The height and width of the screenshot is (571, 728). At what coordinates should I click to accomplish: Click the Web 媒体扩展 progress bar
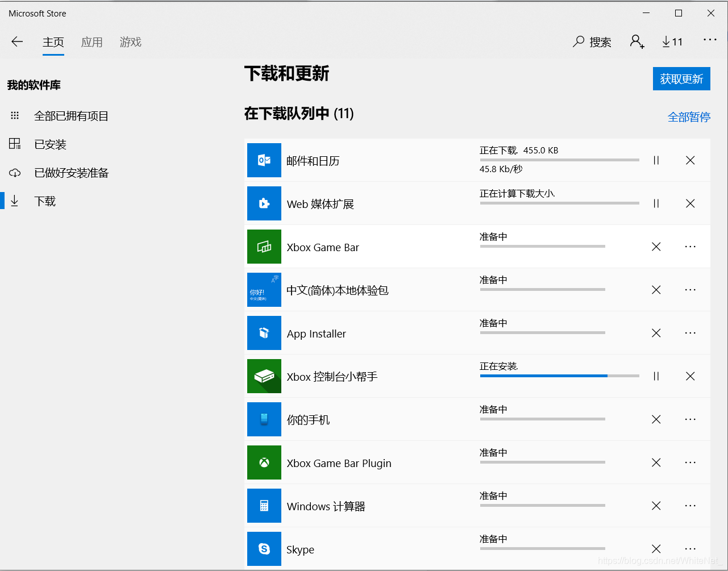pyautogui.click(x=560, y=203)
